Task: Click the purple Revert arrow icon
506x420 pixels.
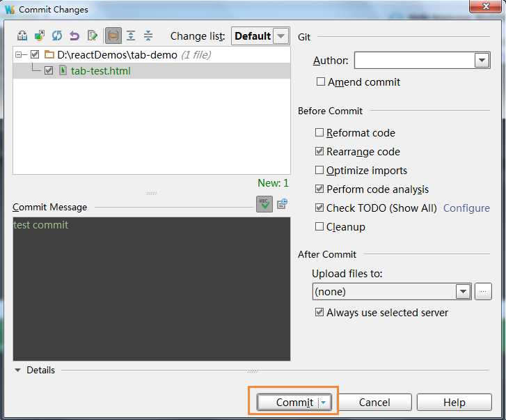Action: 74,36
